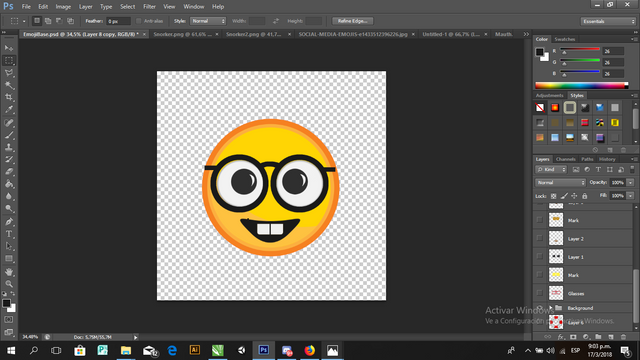Screen dimensions: 640x360
Task: Expand the Background layer group
Action: pyautogui.click(x=550, y=308)
